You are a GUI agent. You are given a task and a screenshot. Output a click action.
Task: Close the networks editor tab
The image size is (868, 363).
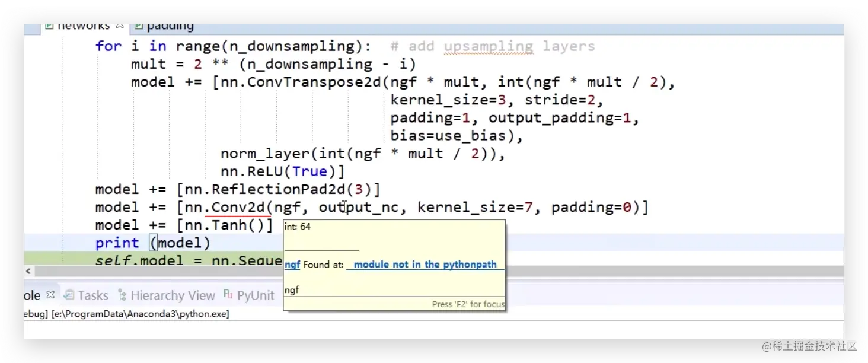(x=120, y=26)
